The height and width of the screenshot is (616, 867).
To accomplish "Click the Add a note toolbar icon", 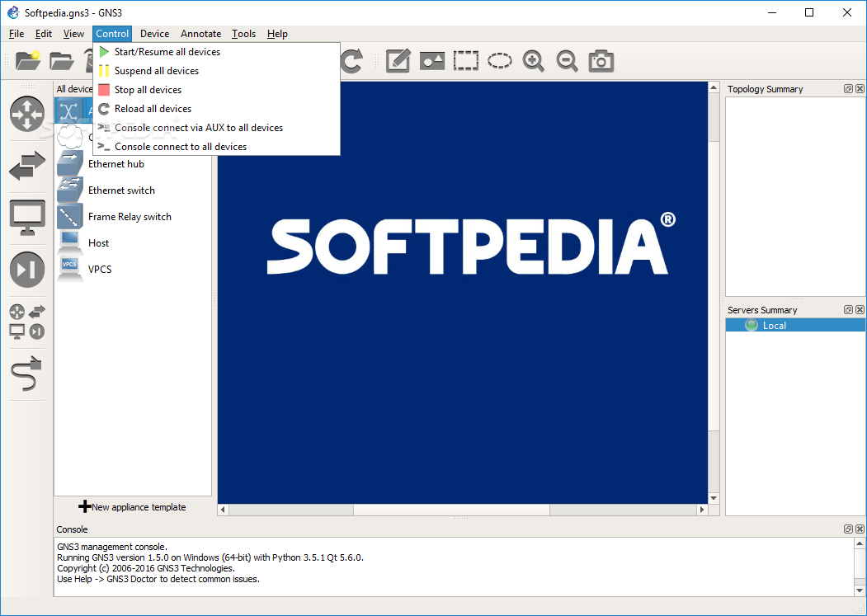I will [398, 61].
